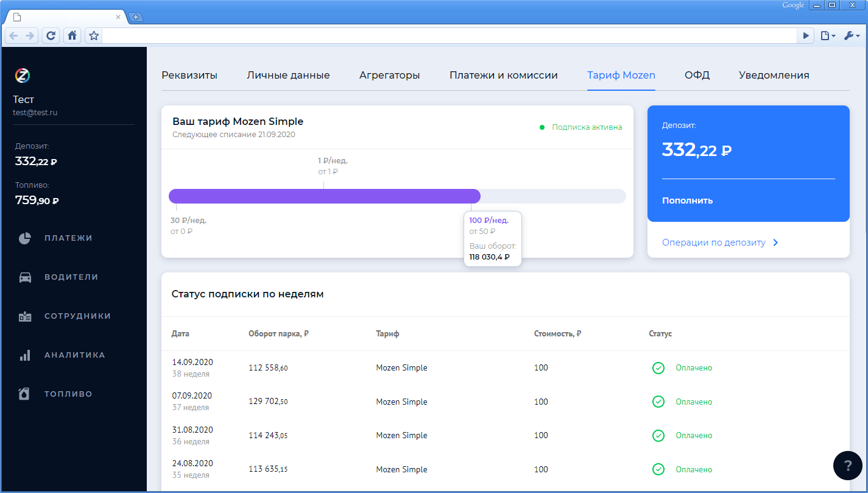The width and height of the screenshot is (868, 493).
Task: Click Пополнить deposit button
Action: 687,200
